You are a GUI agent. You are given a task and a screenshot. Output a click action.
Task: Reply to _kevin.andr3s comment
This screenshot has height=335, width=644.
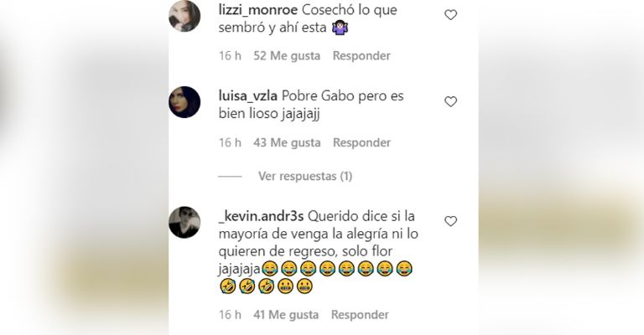point(360,315)
